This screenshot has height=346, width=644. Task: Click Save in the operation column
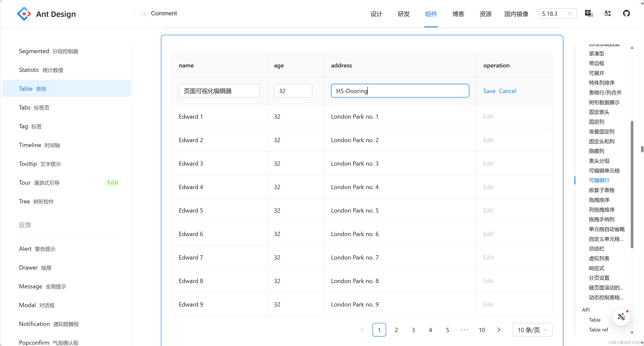click(x=489, y=91)
